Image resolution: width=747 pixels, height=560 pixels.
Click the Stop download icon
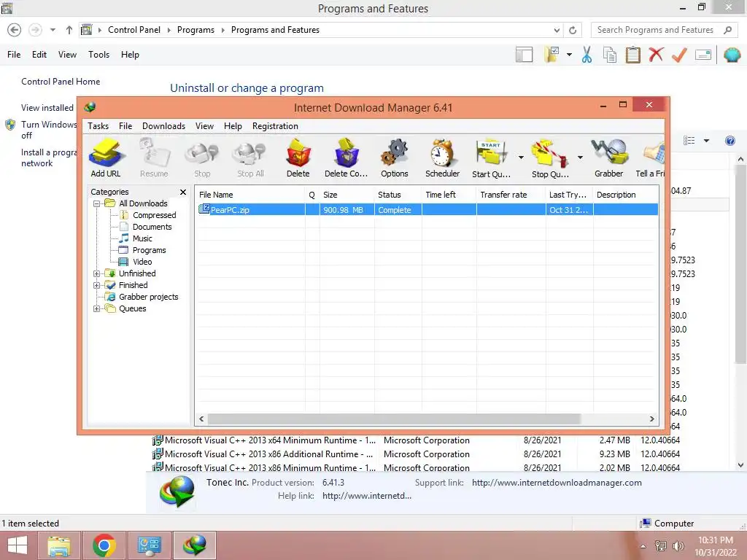coord(202,158)
